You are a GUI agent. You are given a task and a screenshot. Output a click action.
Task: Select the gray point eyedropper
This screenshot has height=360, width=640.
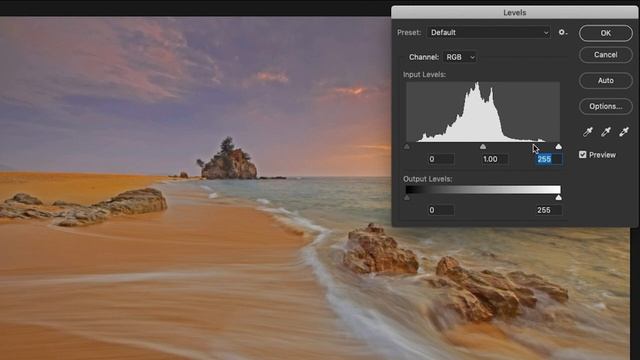coord(606,131)
